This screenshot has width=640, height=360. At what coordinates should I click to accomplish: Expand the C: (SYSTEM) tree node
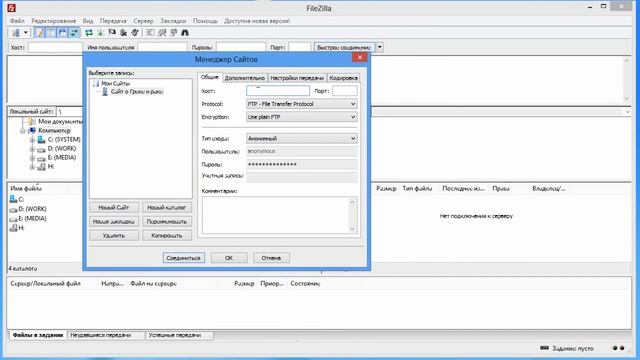(x=32, y=140)
